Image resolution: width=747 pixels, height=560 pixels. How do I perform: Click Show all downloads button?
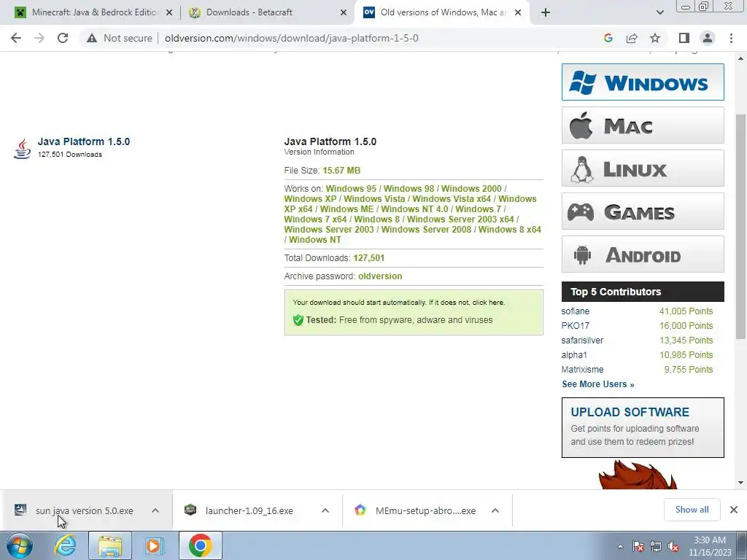coord(692,510)
